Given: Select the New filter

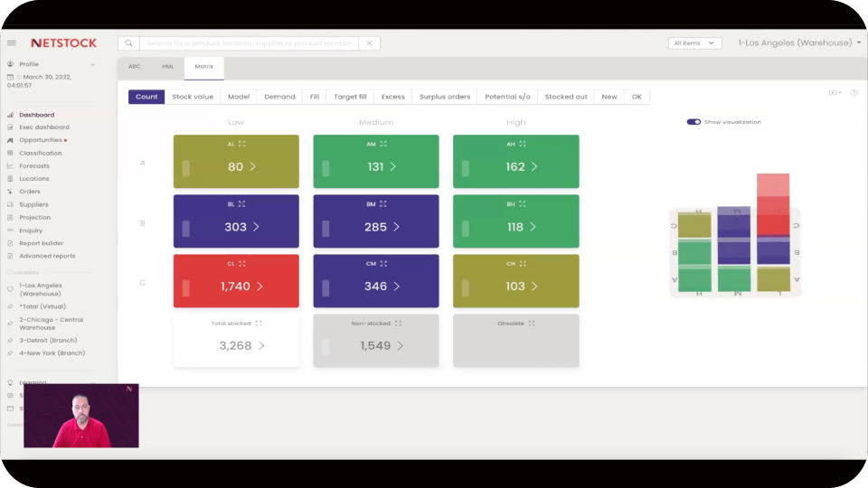Looking at the screenshot, I should pos(609,97).
